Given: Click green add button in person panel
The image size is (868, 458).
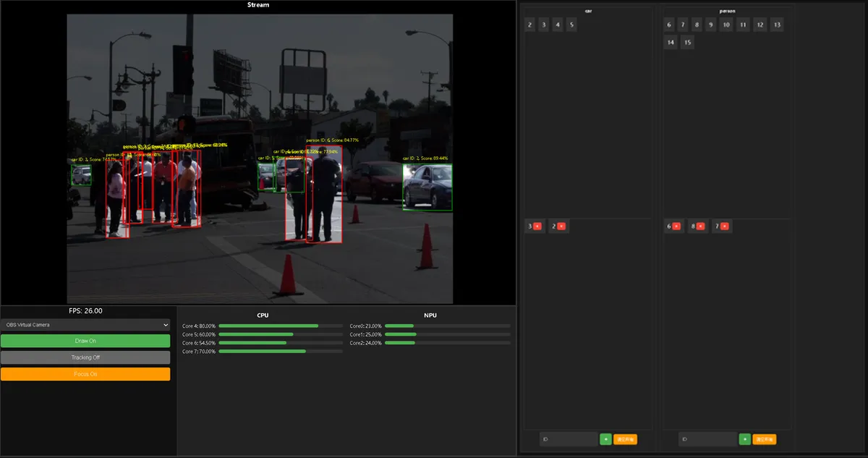Looking at the screenshot, I should tap(744, 439).
